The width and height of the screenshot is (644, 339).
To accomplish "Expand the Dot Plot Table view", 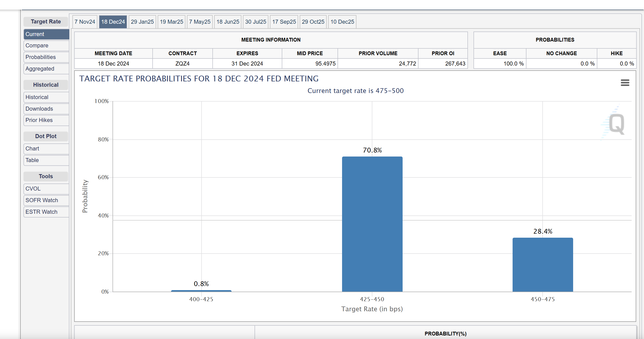I will tap(32, 160).
